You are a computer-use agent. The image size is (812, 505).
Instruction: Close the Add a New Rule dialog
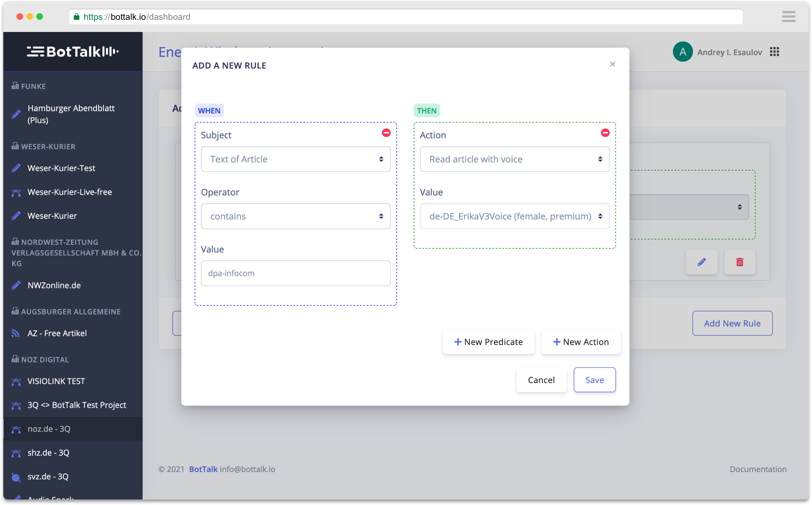click(612, 64)
